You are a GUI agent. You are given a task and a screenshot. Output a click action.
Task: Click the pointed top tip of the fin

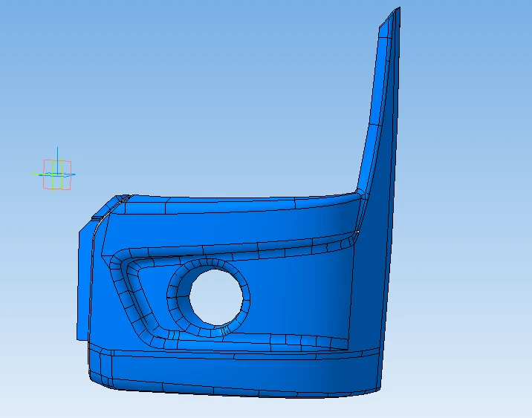click(x=398, y=10)
